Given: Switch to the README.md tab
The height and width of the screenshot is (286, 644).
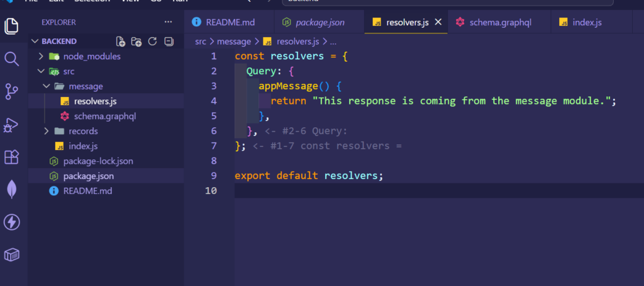Looking at the screenshot, I should point(229,22).
